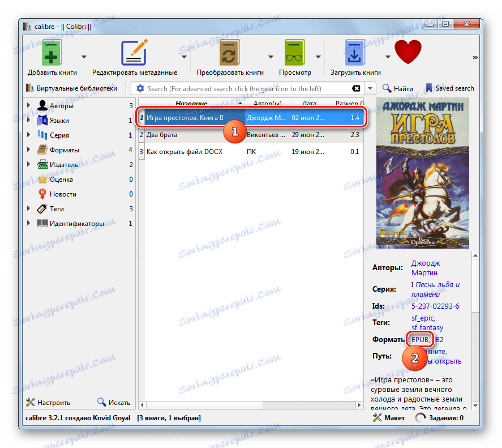Open the EPUB format link
This screenshot has width=502, height=448.
[420, 339]
